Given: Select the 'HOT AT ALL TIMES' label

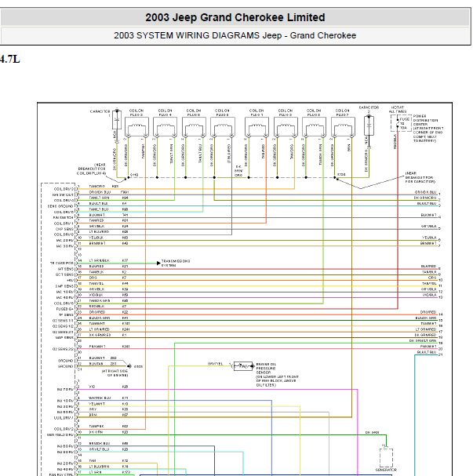Looking at the screenshot, I should (398, 109).
